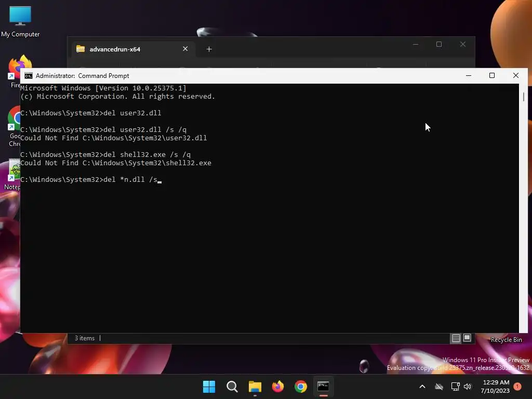Screen dimensions: 532x399
Task: Click the 'Administrator: Command Prompt' title text
Action: click(83, 76)
